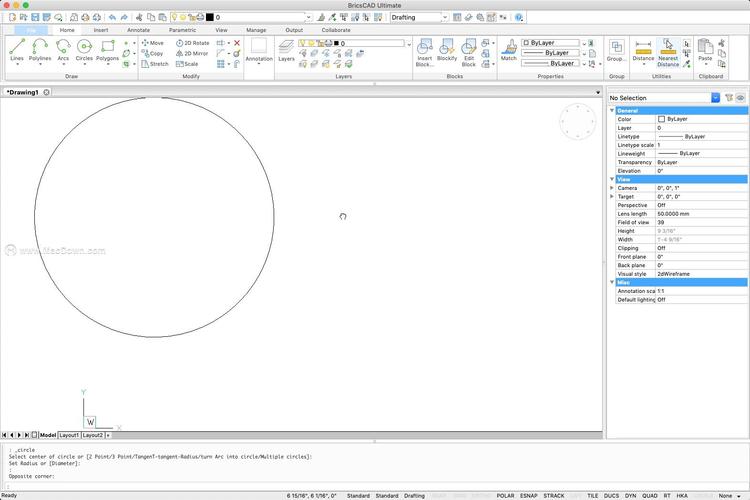
Task: Close the Drawing1 document tab
Action: [x=46, y=92]
